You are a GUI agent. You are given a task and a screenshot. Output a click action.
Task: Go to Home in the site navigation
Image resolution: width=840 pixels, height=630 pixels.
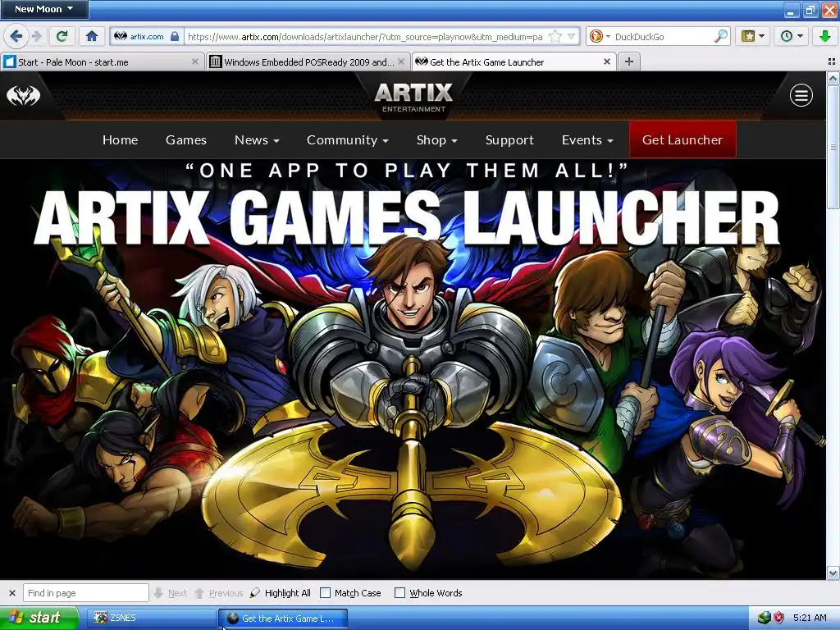[120, 139]
